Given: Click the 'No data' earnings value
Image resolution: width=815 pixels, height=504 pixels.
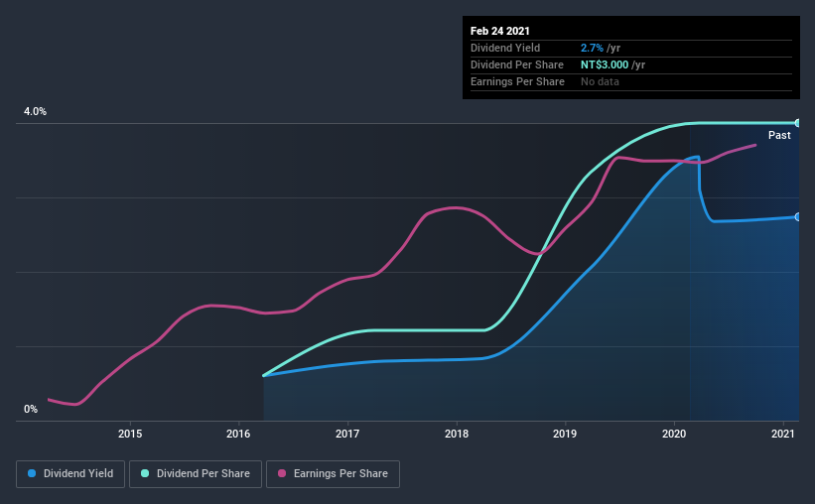Looking at the screenshot, I should click(x=600, y=81).
